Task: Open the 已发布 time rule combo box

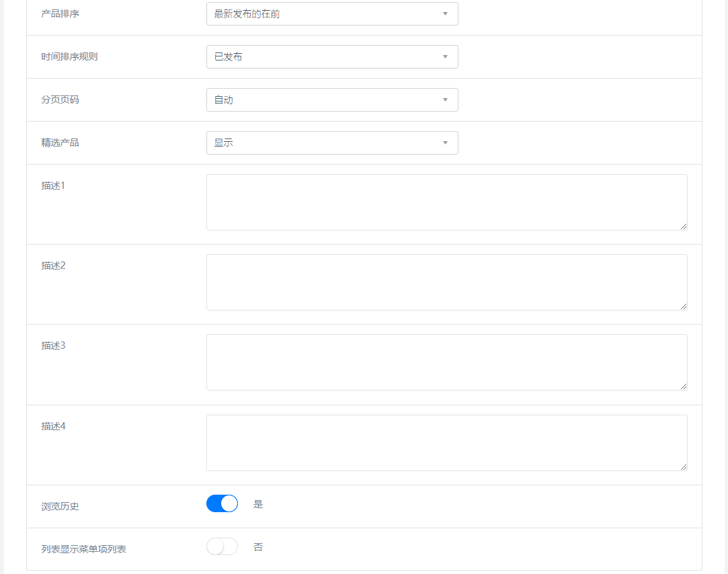Action: (331, 57)
